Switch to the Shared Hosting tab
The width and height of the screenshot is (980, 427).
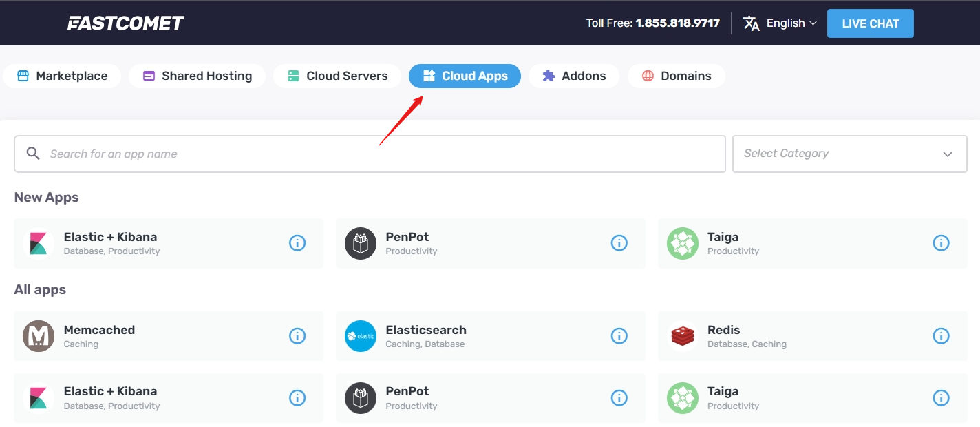click(x=198, y=76)
